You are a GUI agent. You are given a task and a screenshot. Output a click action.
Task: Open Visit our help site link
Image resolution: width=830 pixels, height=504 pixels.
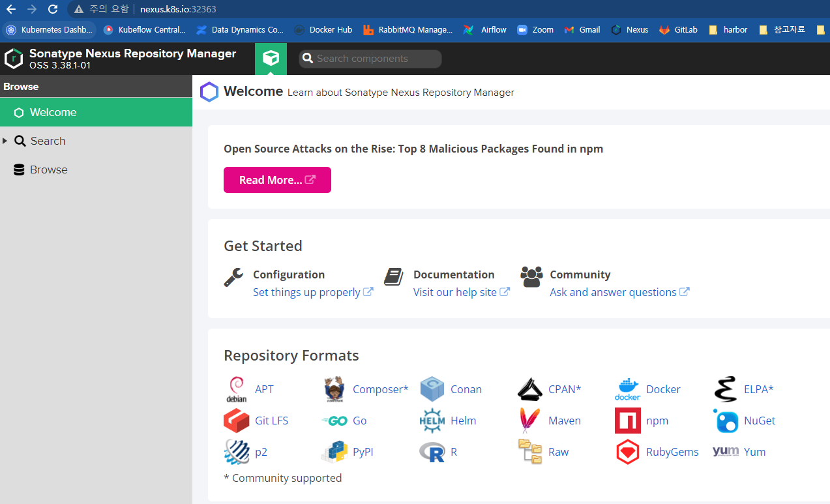[462, 292]
